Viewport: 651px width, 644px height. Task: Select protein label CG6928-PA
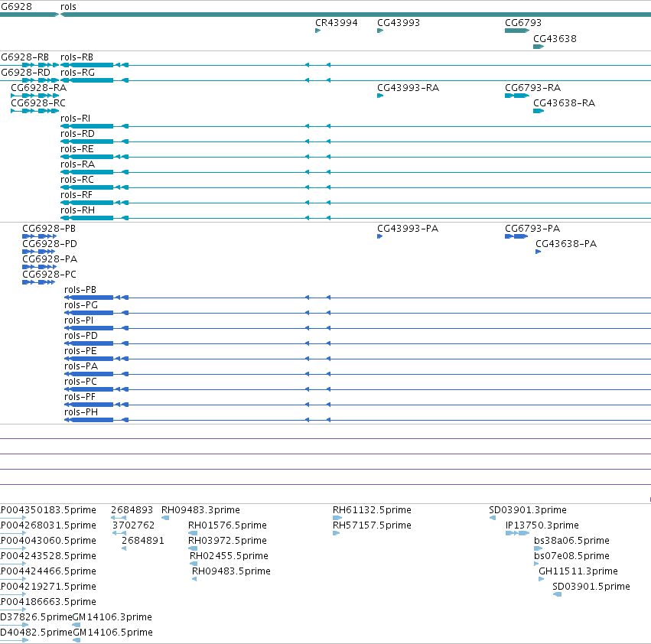point(50,259)
